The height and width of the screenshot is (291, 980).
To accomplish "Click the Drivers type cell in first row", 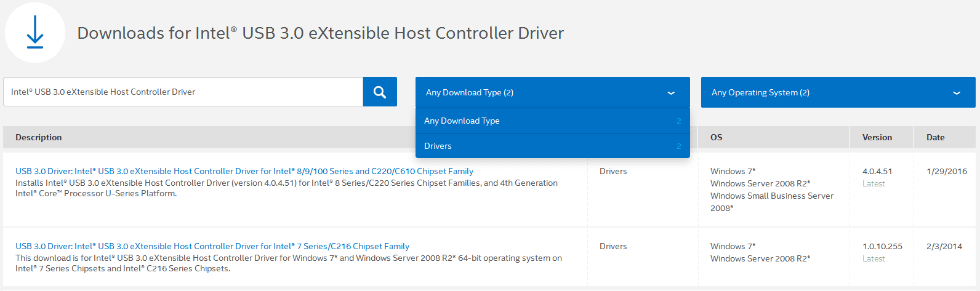I will pos(613,171).
